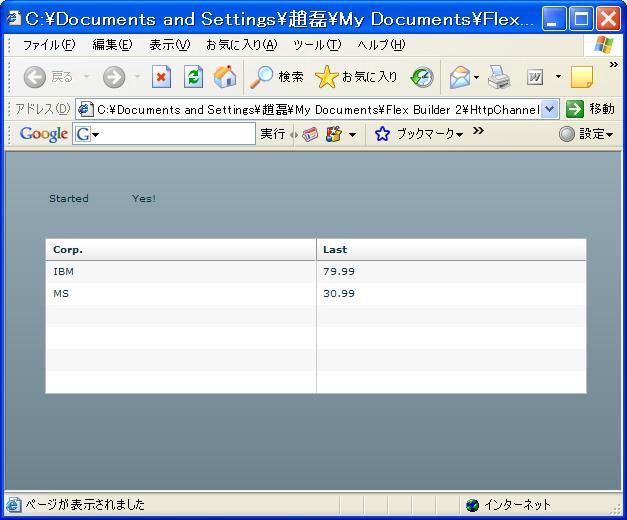Go to the Home page icon
The height and width of the screenshot is (520, 627).
click(x=225, y=76)
